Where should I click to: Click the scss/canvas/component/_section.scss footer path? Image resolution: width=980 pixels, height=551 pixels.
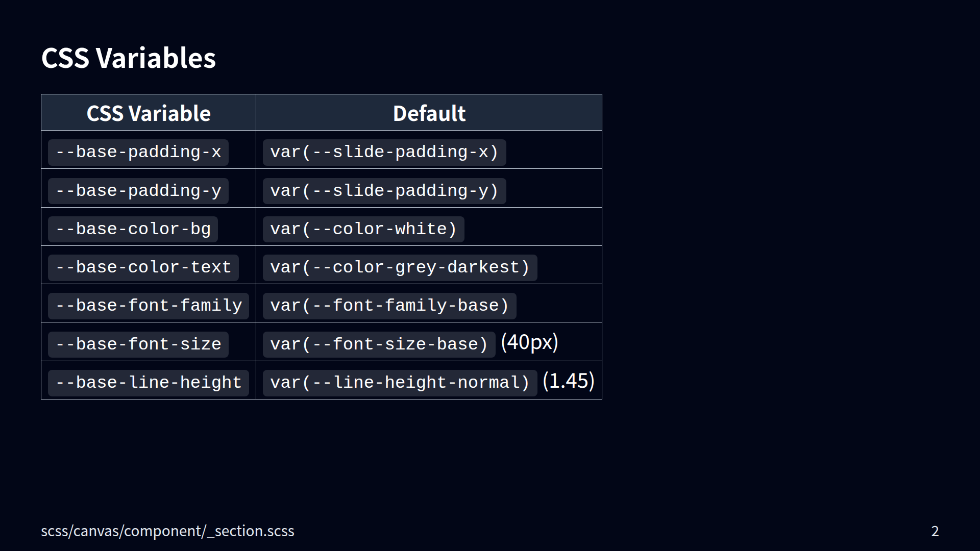[x=167, y=531]
